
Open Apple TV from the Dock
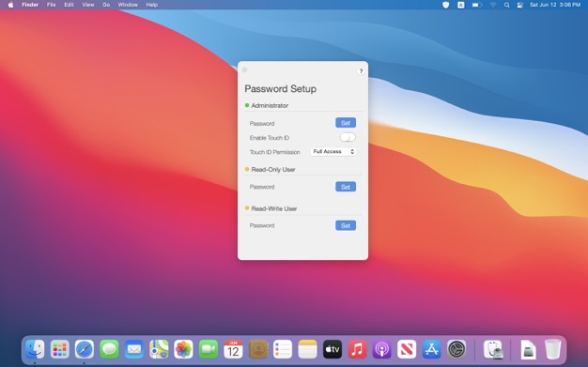point(333,349)
